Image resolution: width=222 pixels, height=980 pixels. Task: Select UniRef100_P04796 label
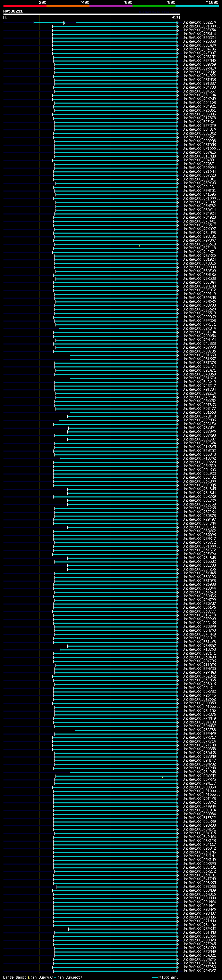coord(199,49)
